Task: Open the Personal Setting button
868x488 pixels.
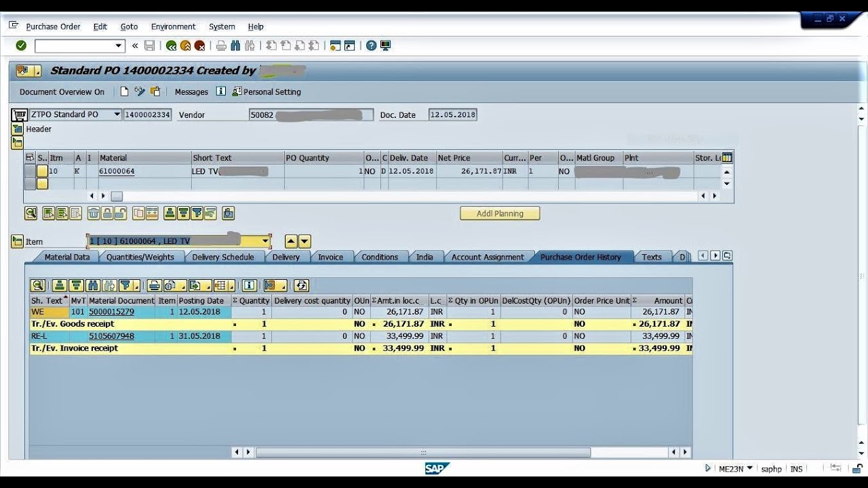Action: [267, 91]
